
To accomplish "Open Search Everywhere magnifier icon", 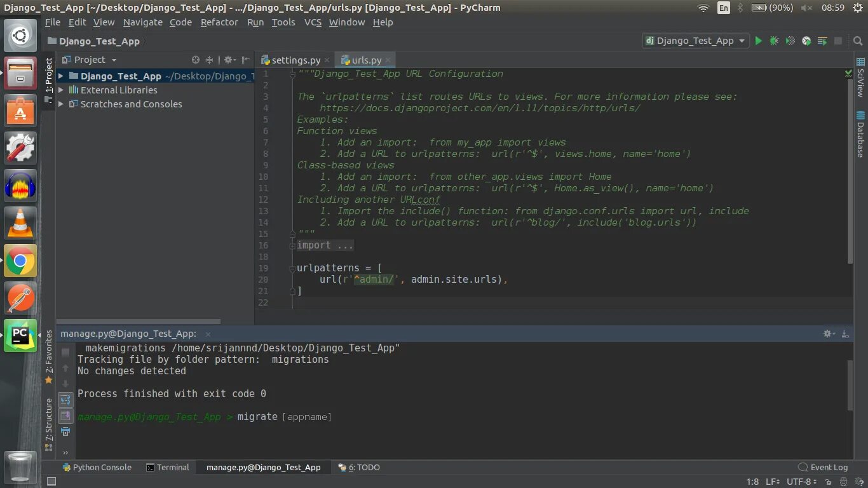I will (857, 41).
